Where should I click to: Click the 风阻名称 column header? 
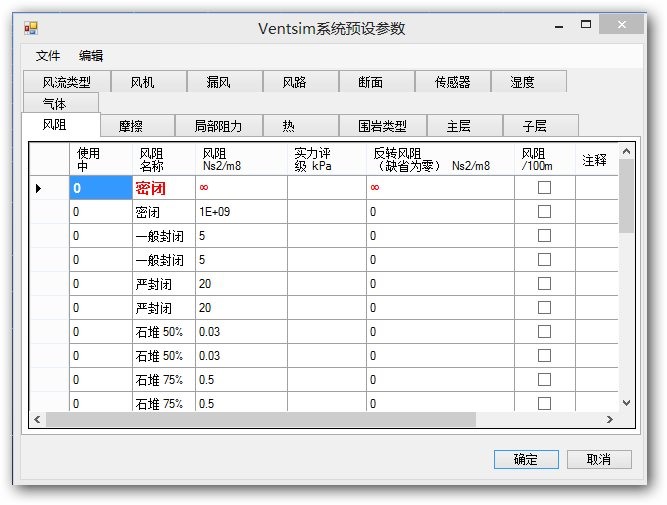point(164,159)
